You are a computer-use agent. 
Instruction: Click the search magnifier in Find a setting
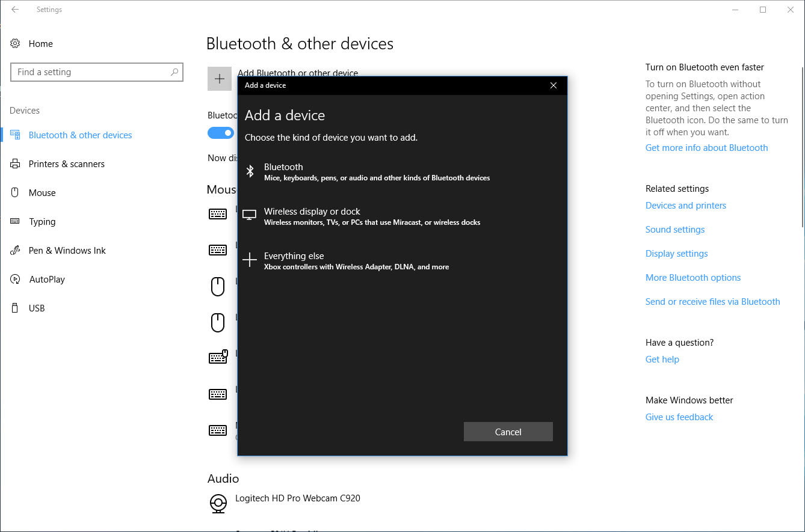tap(174, 72)
